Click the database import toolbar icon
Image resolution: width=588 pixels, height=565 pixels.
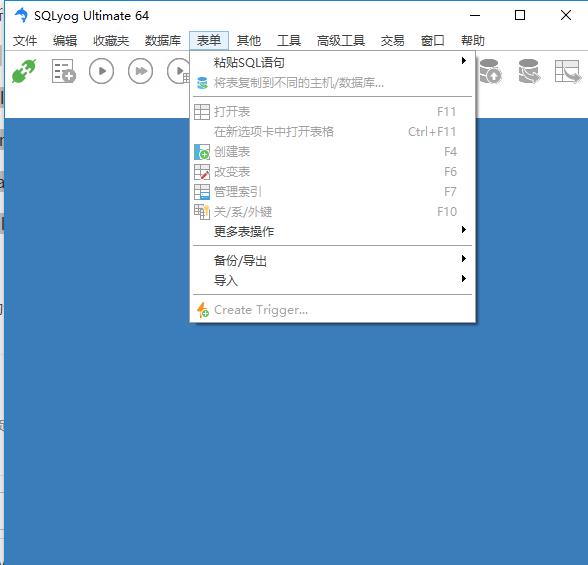point(490,71)
